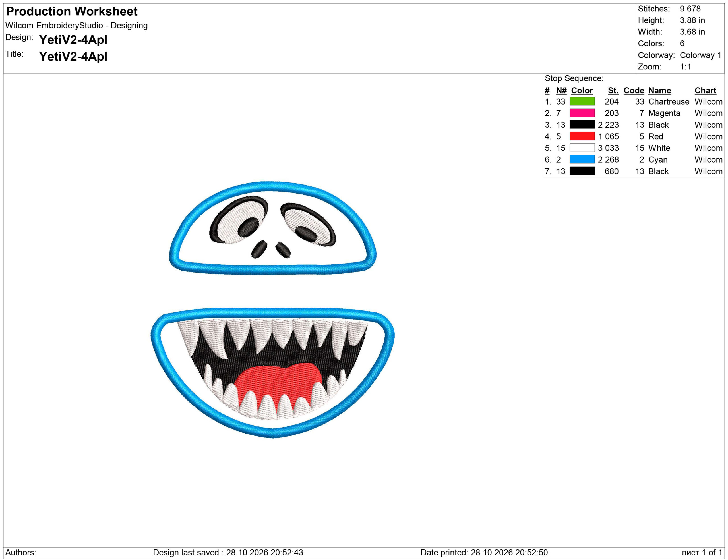This screenshot has width=728, height=560.
Task: Select the White color swatch in row 5
Action: pyautogui.click(x=582, y=148)
